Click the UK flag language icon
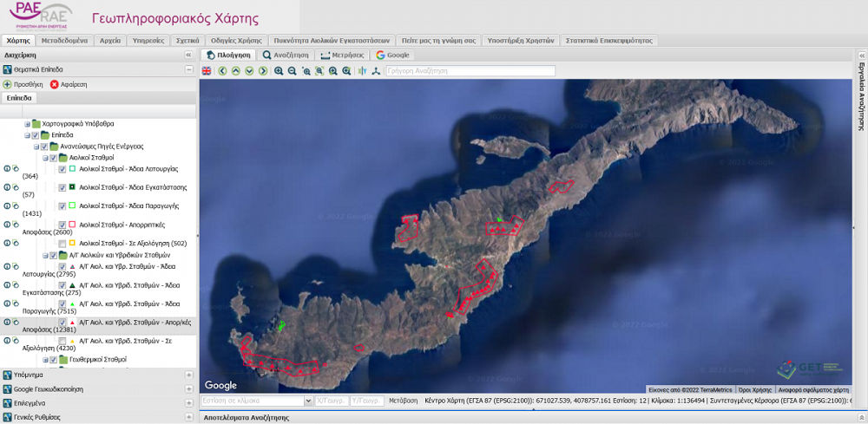The height and width of the screenshot is (424, 868). 206,71
